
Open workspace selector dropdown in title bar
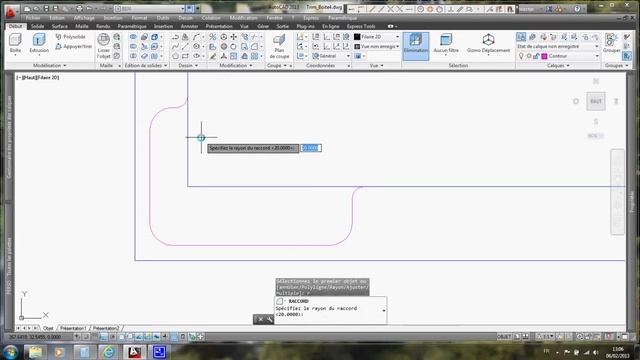coord(149,9)
